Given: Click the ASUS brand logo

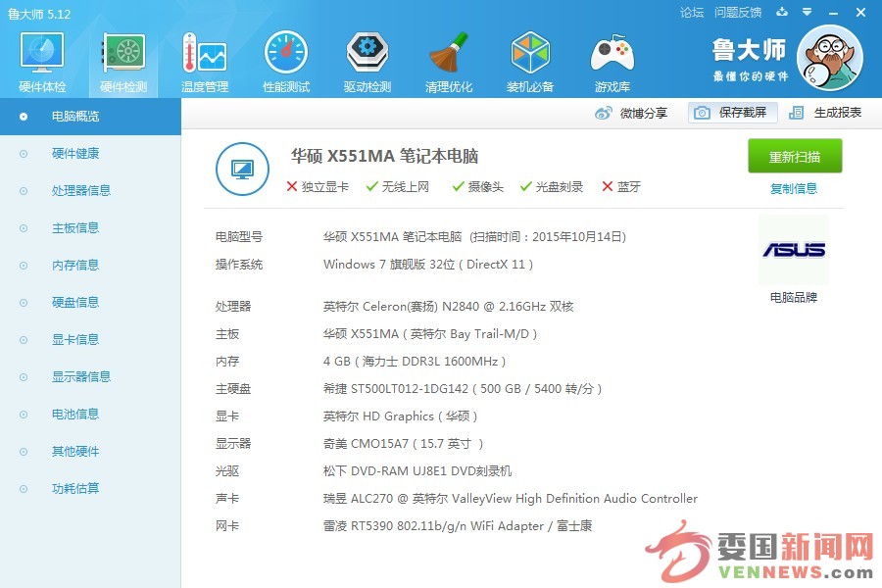Looking at the screenshot, I should tap(794, 249).
